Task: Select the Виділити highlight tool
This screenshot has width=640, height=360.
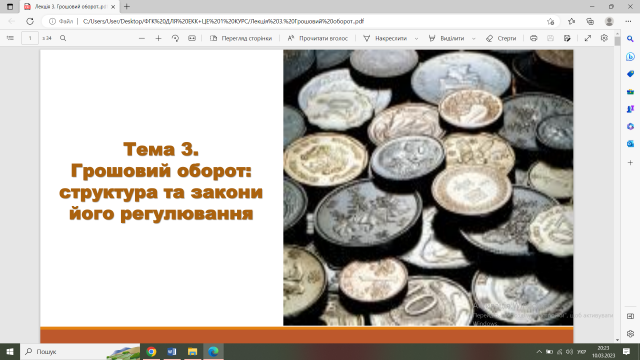Action: click(x=446, y=38)
